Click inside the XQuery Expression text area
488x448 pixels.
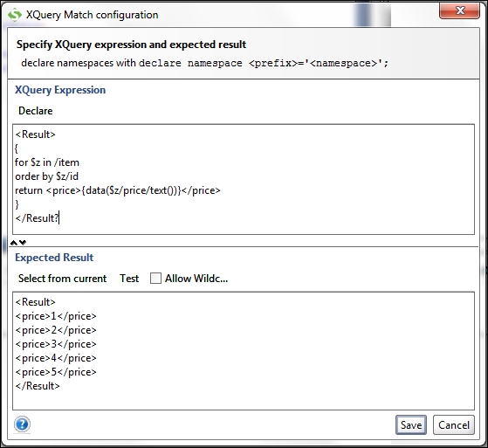coord(244,179)
